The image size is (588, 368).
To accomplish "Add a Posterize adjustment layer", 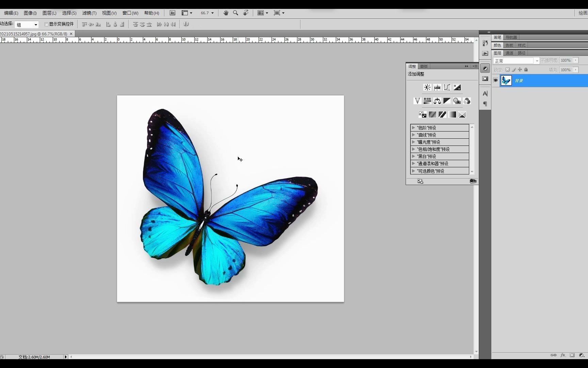I will [x=432, y=114].
